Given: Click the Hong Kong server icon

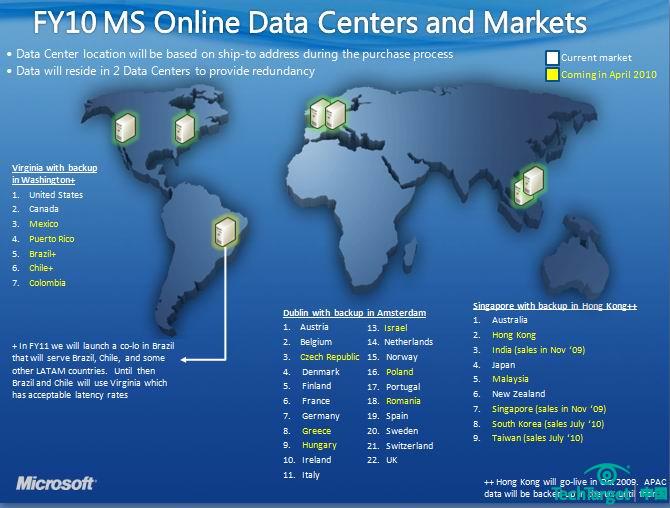Looking at the screenshot, I should [x=534, y=180].
